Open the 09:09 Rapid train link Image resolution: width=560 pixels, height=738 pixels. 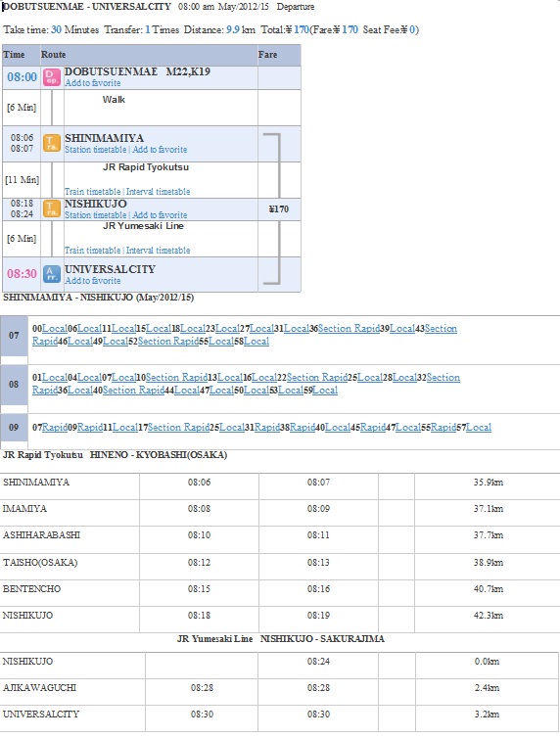[x=90, y=428]
